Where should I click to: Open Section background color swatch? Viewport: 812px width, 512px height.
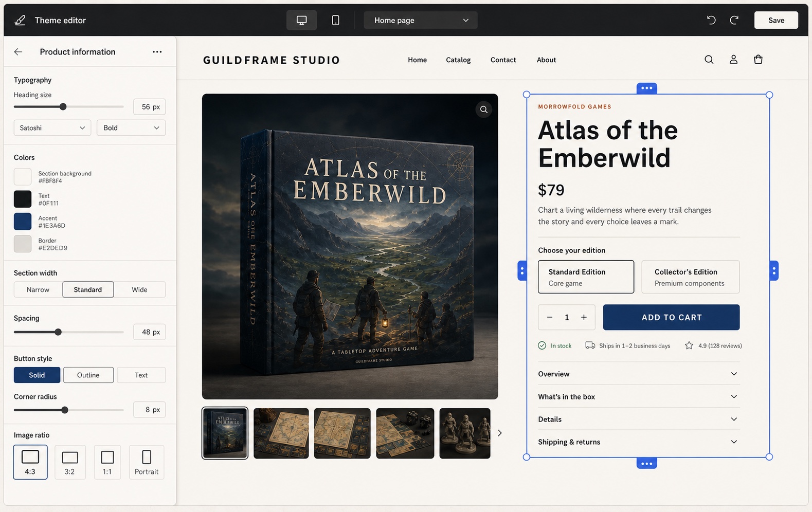23,177
